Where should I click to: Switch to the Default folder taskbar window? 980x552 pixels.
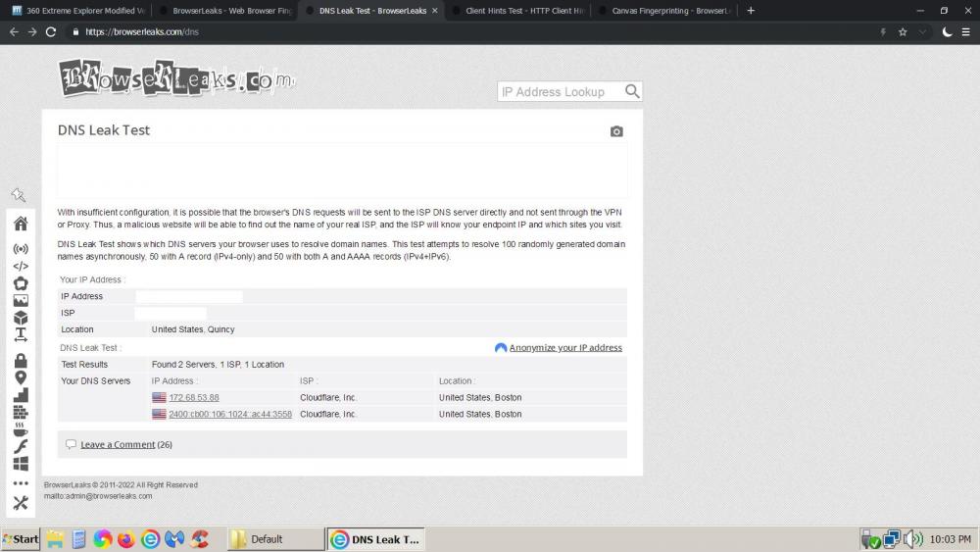pos(275,539)
